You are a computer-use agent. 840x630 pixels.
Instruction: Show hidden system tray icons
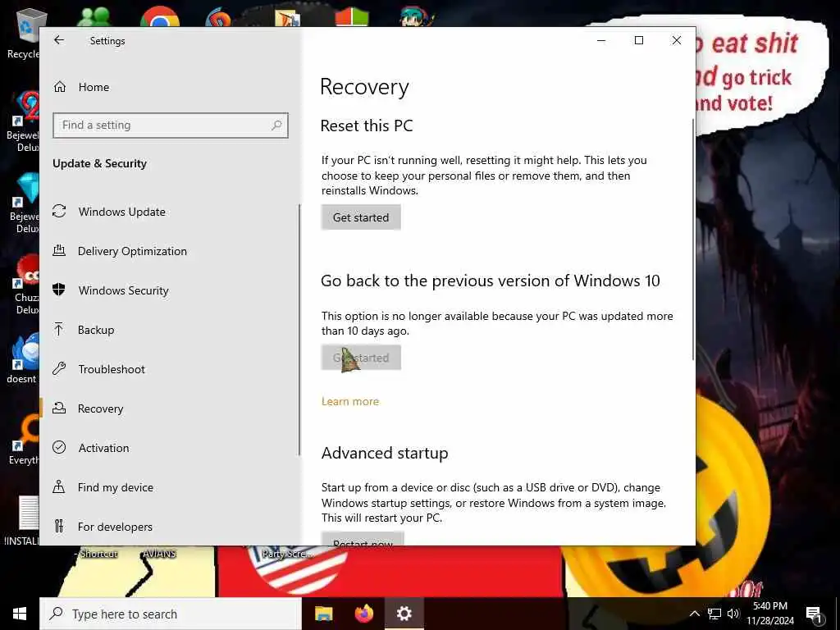694,614
